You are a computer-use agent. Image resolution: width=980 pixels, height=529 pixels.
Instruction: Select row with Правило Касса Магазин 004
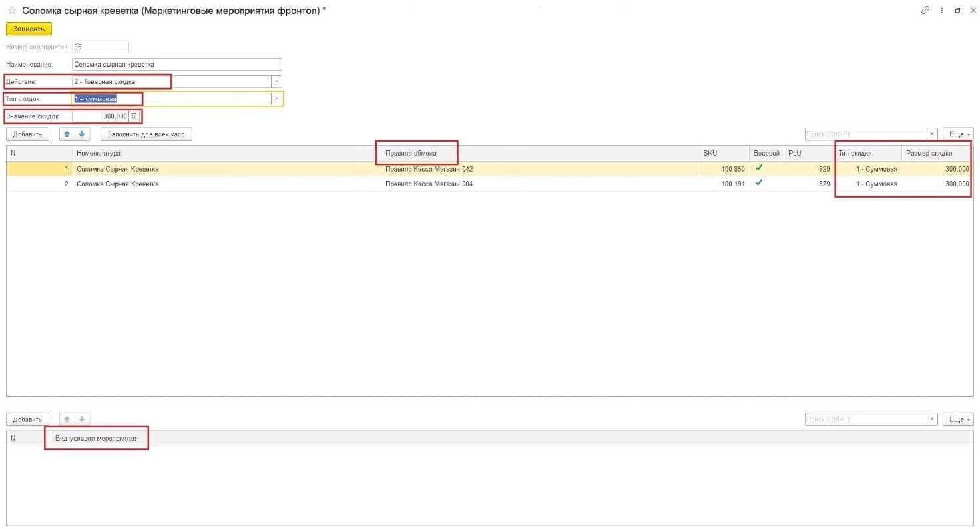pyautogui.click(x=429, y=184)
